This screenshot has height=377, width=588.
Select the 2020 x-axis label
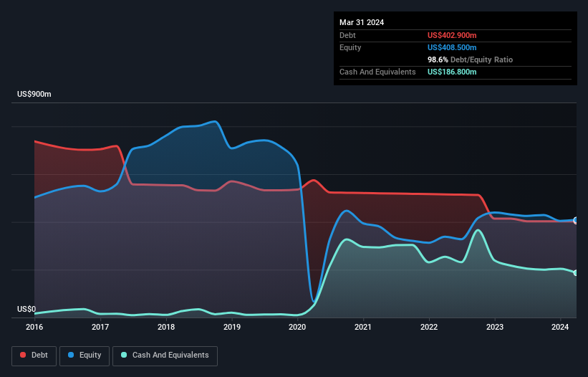click(x=297, y=327)
